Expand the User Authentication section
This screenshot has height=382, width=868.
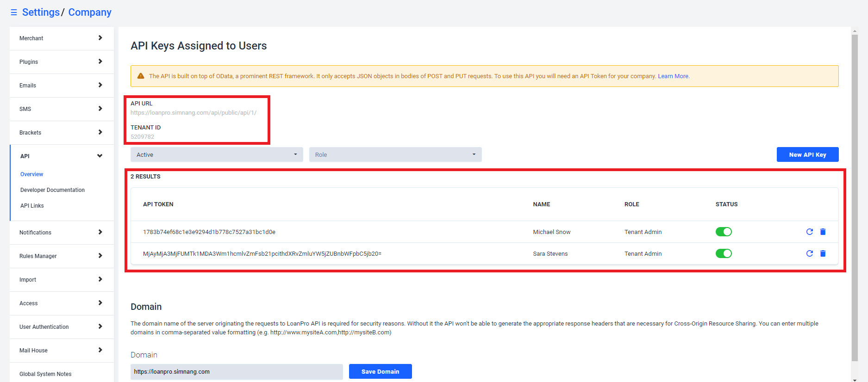tap(62, 327)
